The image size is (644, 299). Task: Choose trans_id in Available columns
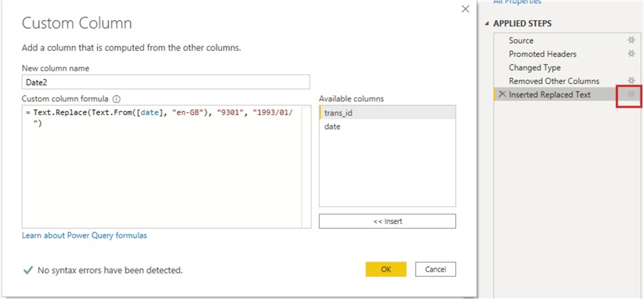(x=387, y=113)
